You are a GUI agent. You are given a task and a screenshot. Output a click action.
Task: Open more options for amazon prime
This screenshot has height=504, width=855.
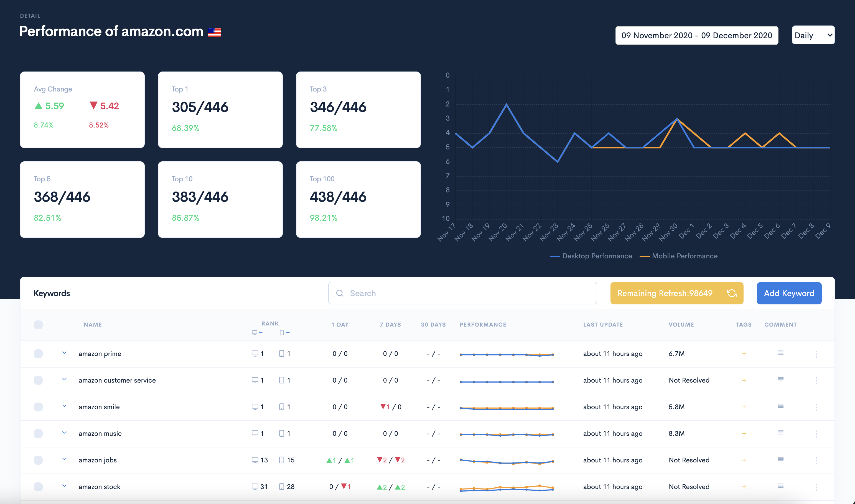tap(816, 354)
